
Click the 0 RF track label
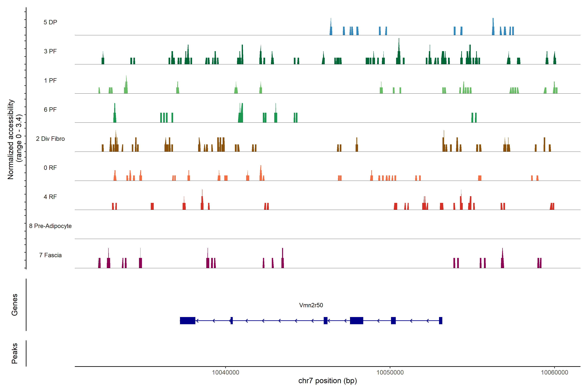[50, 168]
